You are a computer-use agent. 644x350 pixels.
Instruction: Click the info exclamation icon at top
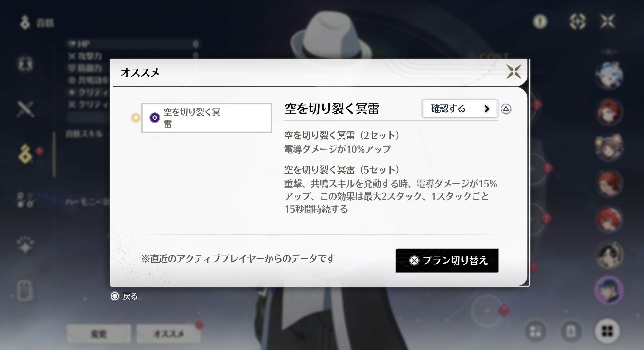[540, 21]
